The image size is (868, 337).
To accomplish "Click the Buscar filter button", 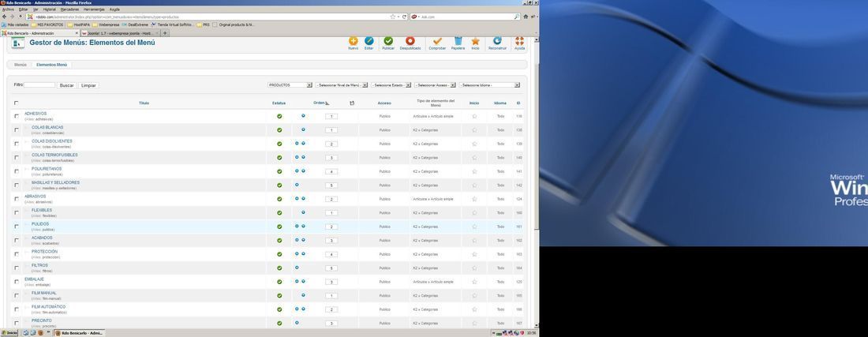I will coord(66,86).
